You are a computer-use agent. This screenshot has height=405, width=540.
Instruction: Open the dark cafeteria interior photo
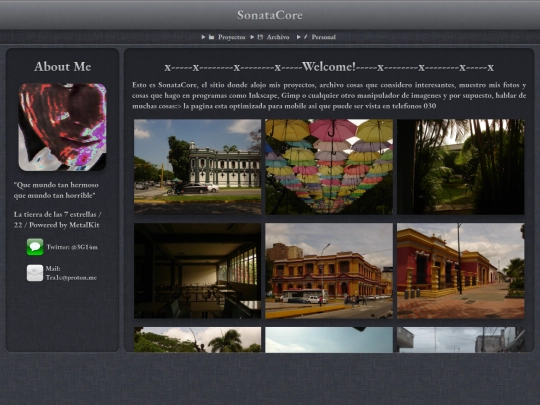(x=197, y=271)
